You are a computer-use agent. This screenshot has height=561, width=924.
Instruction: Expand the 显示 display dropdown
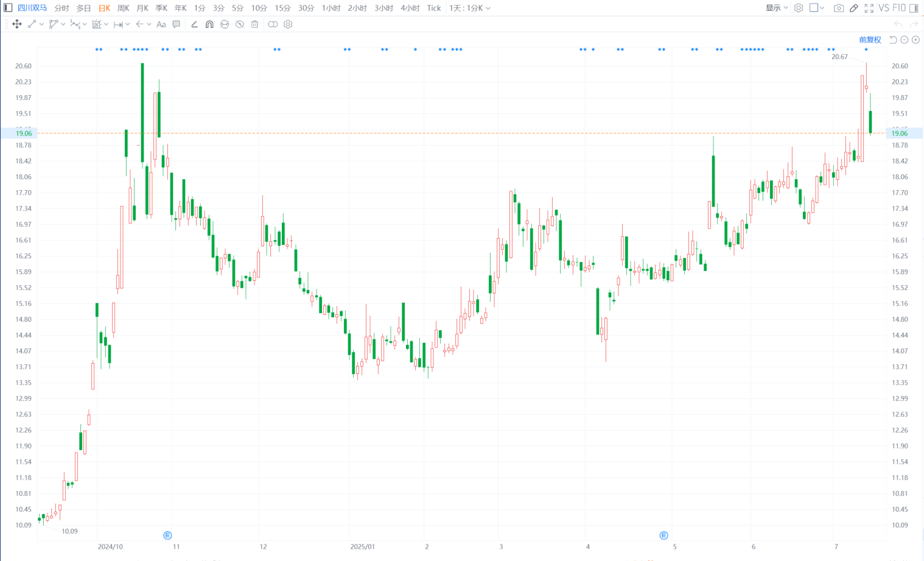(x=777, y=8)
